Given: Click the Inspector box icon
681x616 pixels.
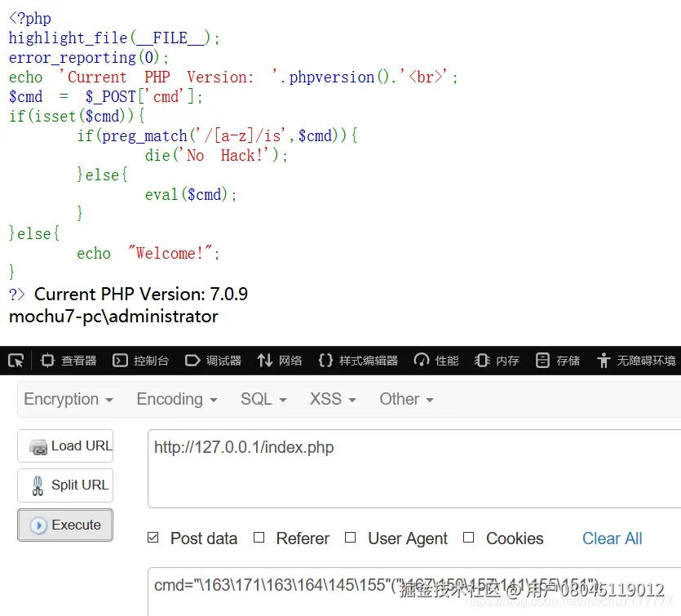Looking at the screenshot, I should click(47, 361).
